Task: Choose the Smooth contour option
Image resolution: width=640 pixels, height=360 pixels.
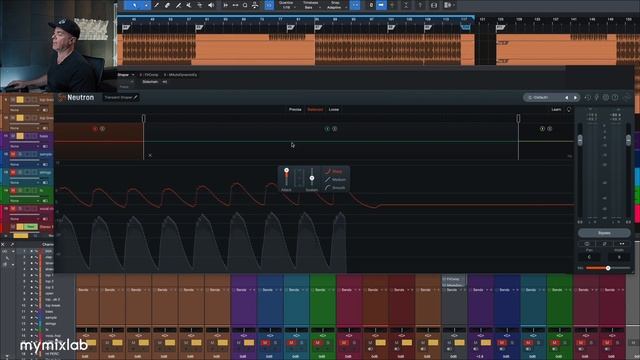Action: 336,188
